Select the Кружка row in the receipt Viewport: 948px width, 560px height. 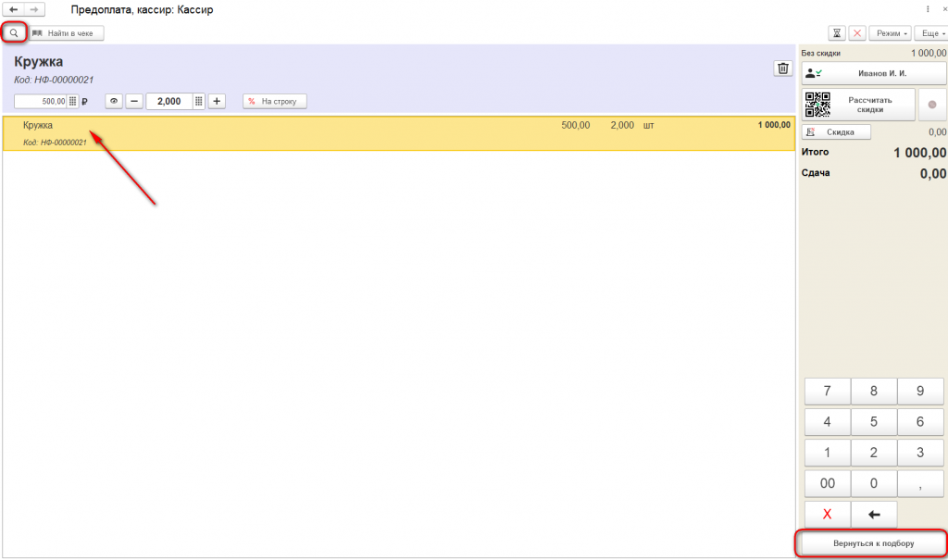399,133
